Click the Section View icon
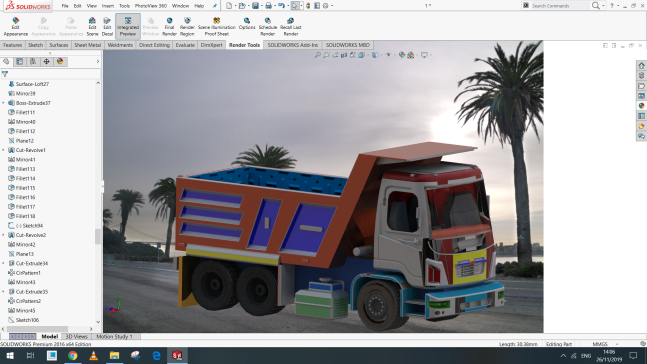This screenshot has width=647, height=364. click(344, 55)
